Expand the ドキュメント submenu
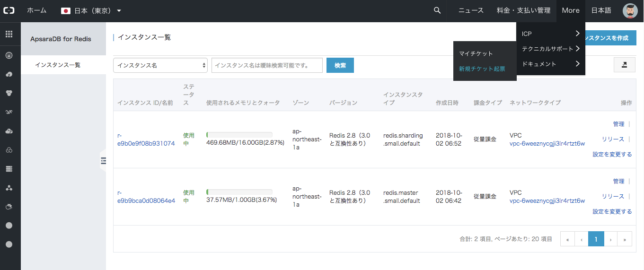 pos(551,64)
